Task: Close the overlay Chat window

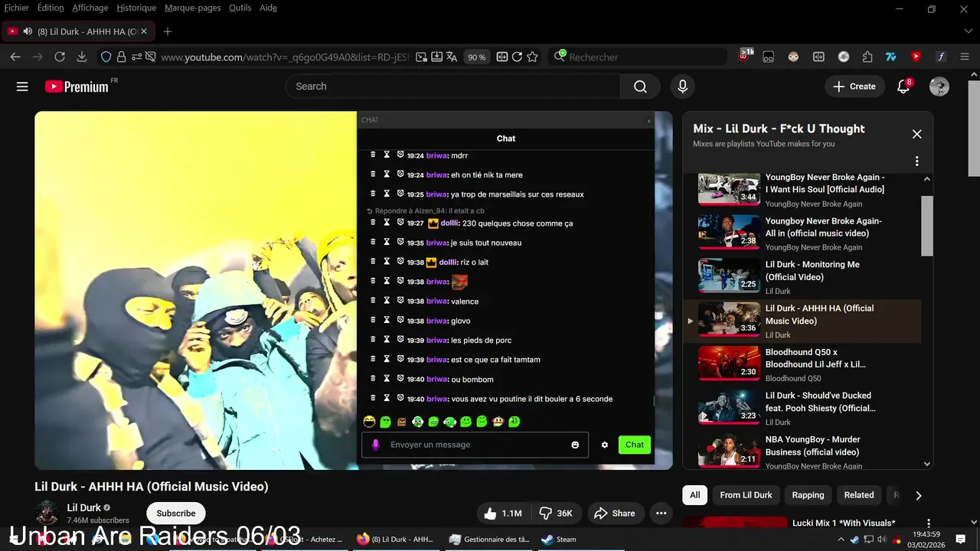Action: click(648, 120)
